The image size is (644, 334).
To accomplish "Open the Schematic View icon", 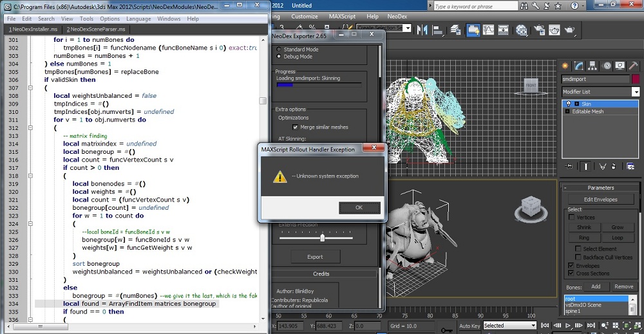I will (x=503, y=30).
